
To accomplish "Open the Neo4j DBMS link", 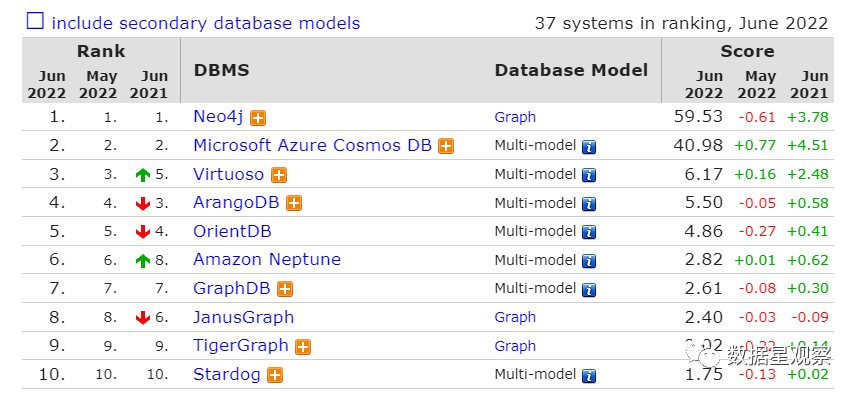I will click(218, 116).
